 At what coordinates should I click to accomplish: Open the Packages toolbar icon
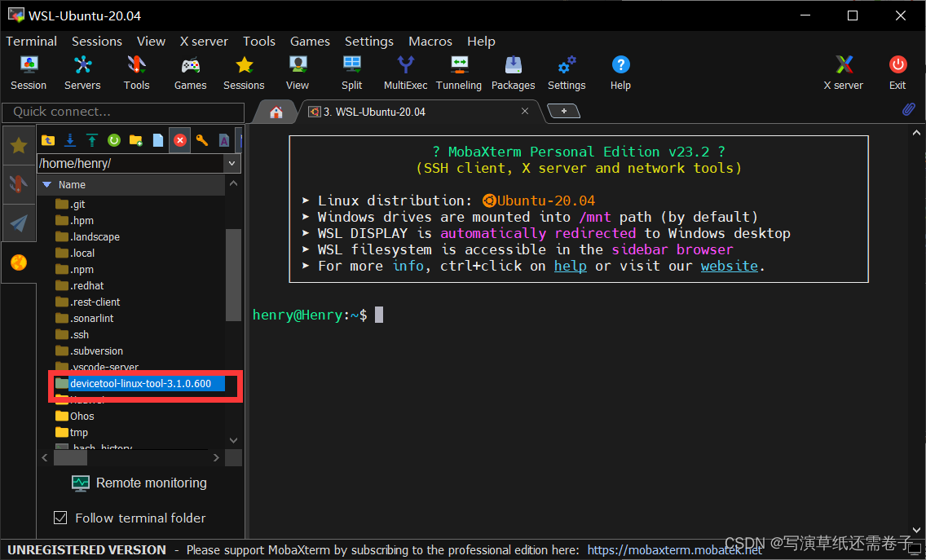[x=514, y=73]
